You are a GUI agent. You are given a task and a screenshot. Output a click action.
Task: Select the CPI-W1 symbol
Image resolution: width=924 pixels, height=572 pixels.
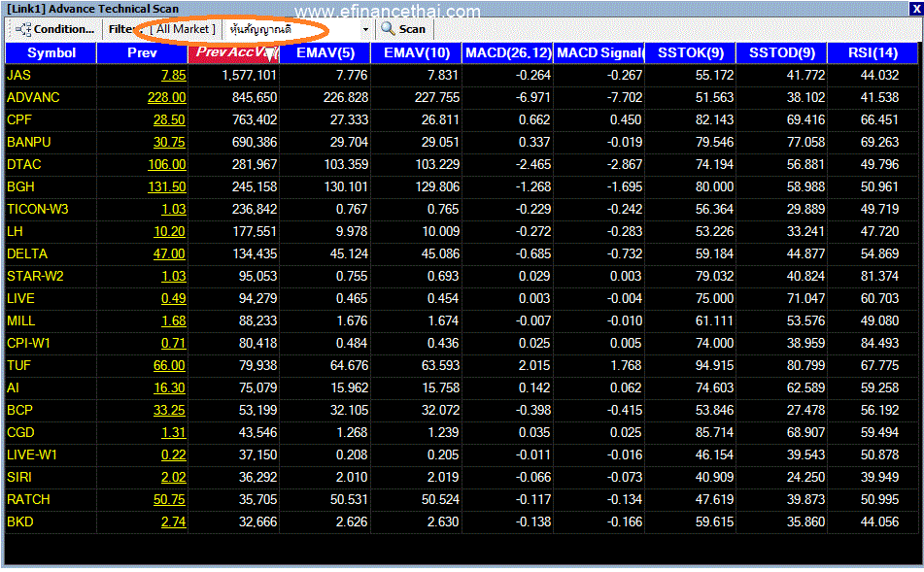(x=29, y=344)
